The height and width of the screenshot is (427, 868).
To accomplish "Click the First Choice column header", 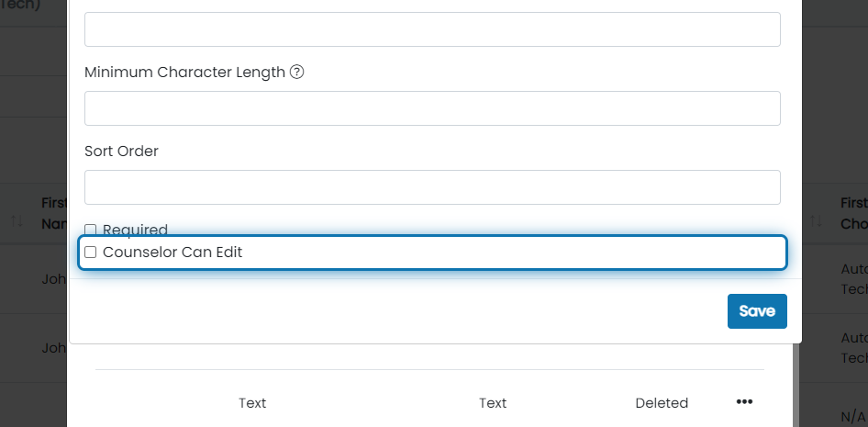I will (854, 213).
